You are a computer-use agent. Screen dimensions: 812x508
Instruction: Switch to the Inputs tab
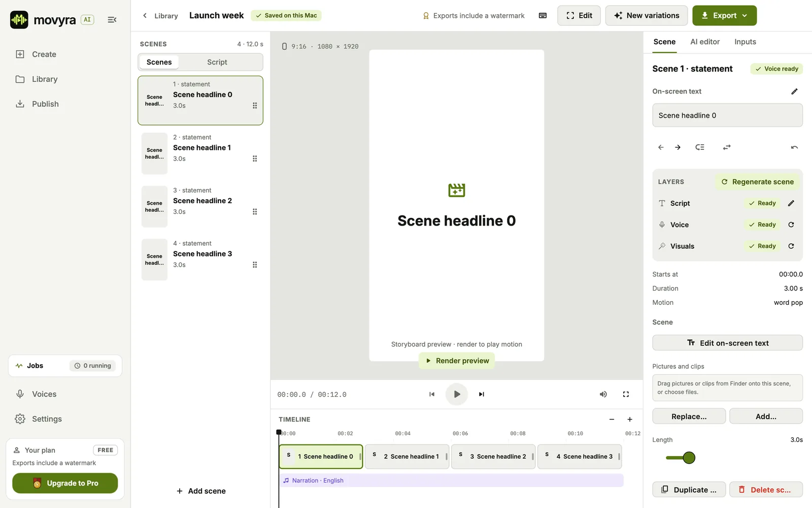point(745,42)
